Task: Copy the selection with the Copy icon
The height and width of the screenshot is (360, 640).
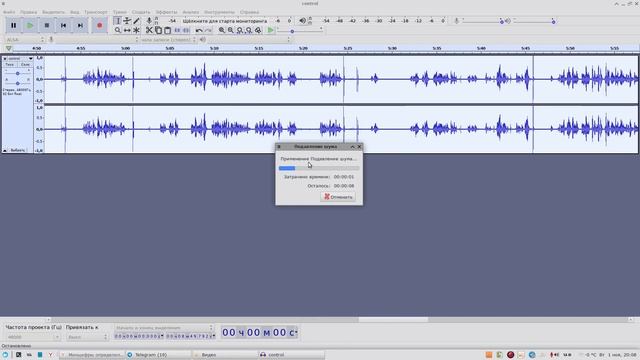Action: 158,30
